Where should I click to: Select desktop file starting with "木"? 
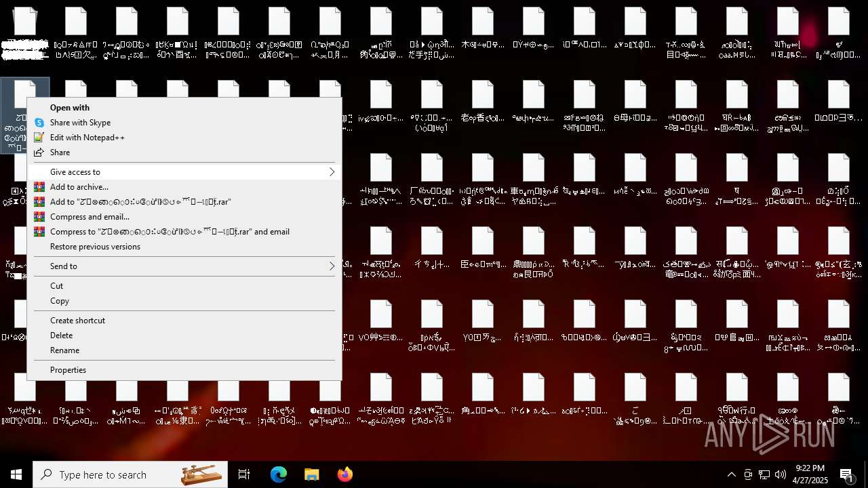pos(483,28)
